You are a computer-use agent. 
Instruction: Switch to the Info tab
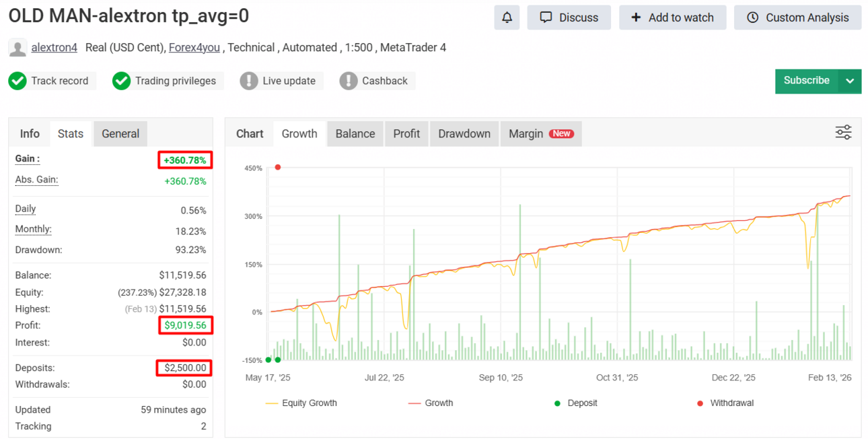30,133
